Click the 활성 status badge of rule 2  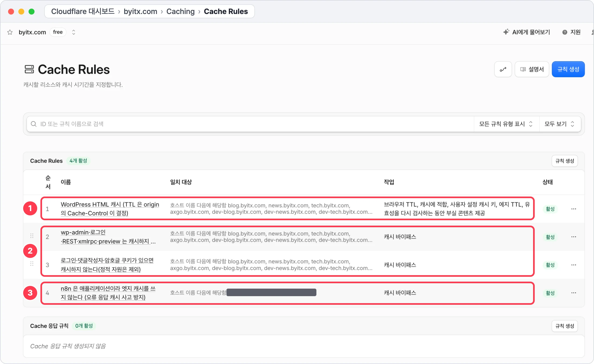tap(550, 237)
